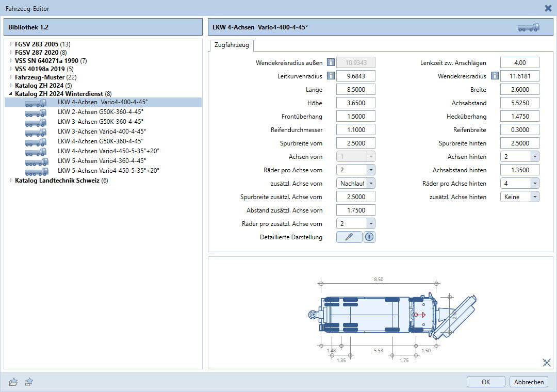Click into the Länge input field
Viewport: 557px width, 392px height.
pos(355,90)
